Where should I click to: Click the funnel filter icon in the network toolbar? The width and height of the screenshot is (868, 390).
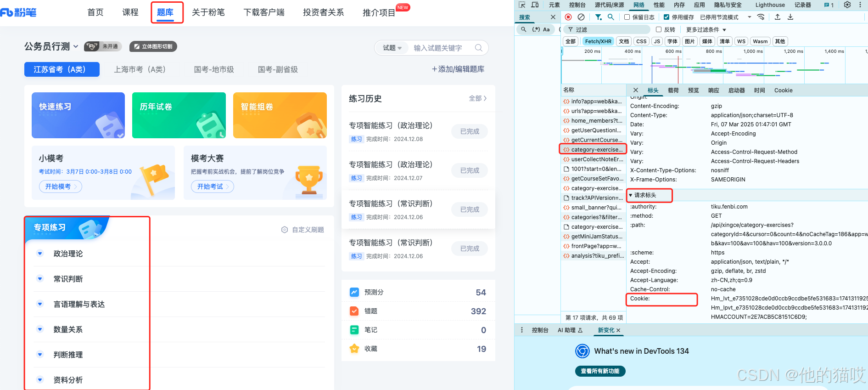[x=599, y=17]
